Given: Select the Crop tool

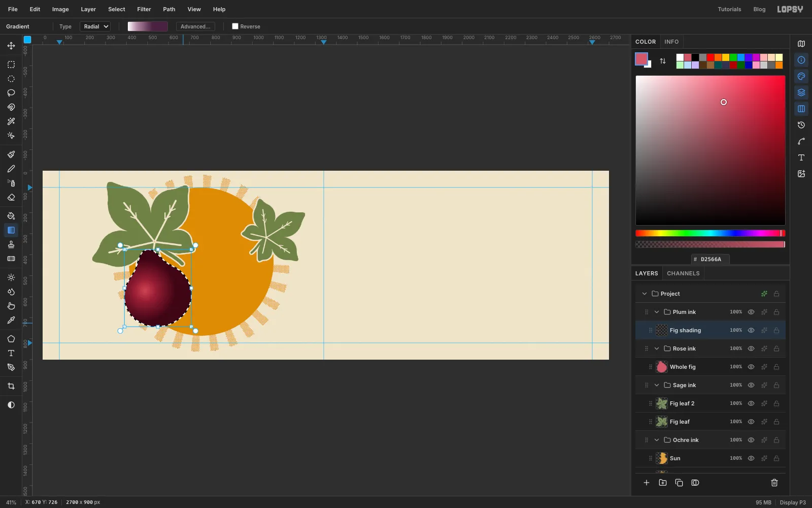Looking at the screenshot, I should click(11, 386).
